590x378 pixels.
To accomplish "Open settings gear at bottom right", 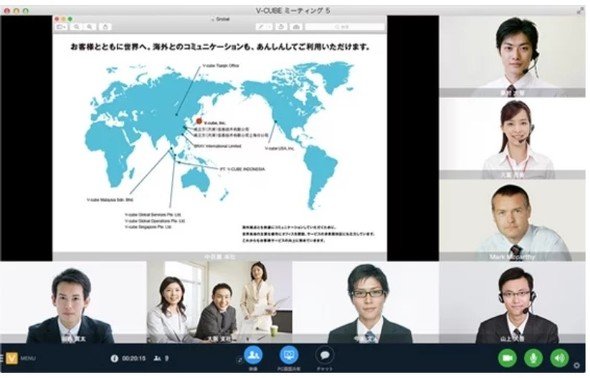I will (576, 365).
